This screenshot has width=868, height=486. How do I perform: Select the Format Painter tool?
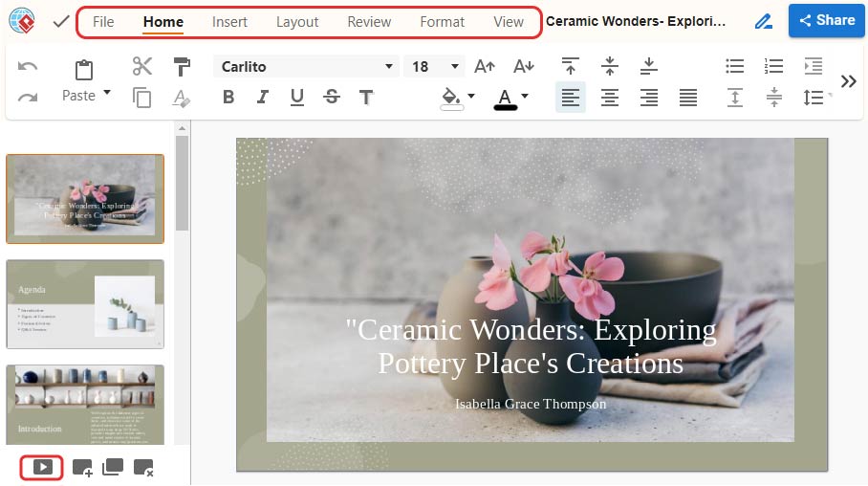click(182, 66)
